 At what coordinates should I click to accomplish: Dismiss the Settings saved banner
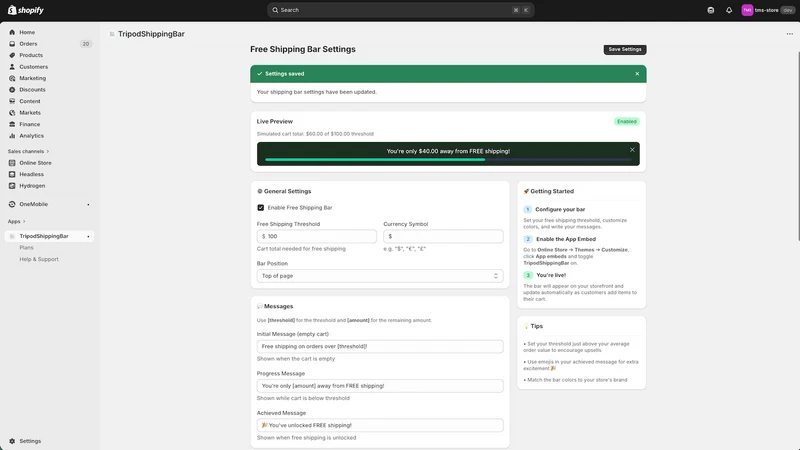(637, 74)
